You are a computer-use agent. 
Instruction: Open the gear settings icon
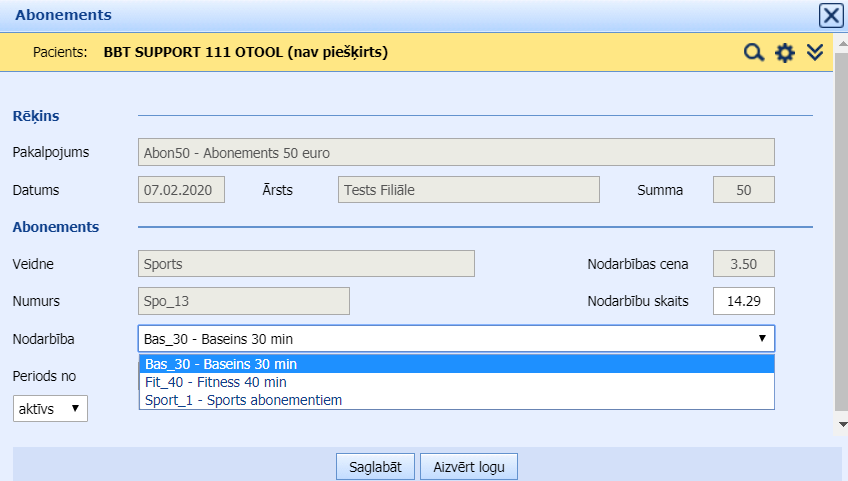pyautogui.click(x=785, y=53)
